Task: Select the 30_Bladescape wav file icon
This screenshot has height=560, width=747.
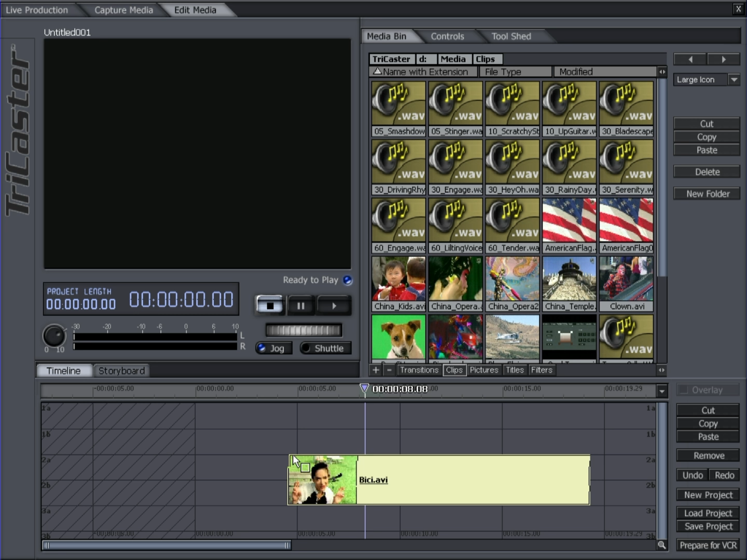Action: point(627,108)
